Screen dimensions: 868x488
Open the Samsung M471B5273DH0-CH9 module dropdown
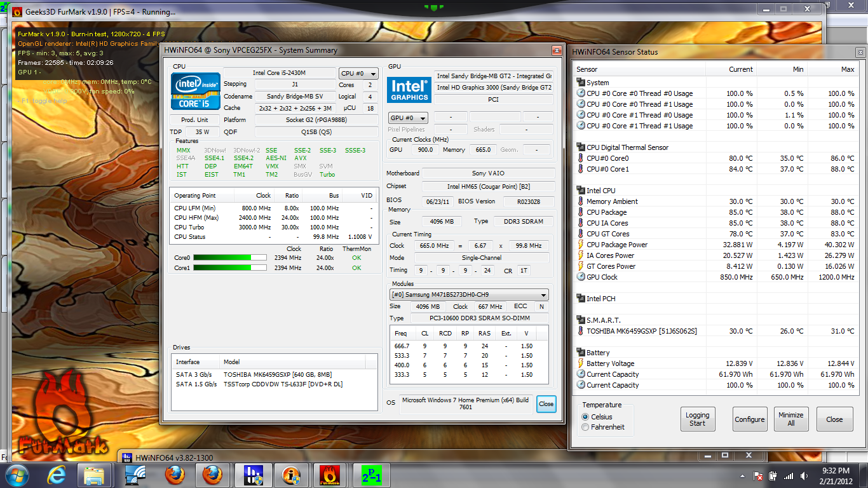469,295
